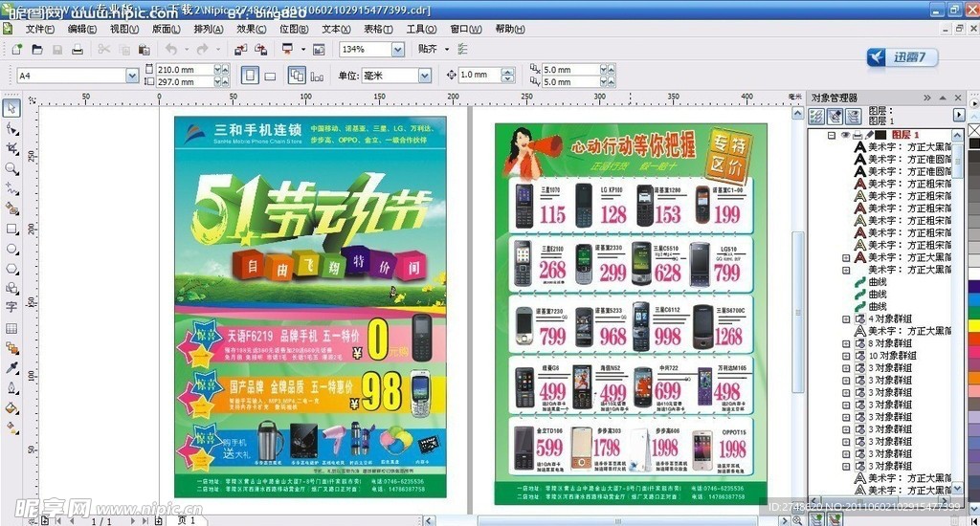Select the Table tool in toolbox
This screenshot has height=526, width=980.
pos(11,328)
